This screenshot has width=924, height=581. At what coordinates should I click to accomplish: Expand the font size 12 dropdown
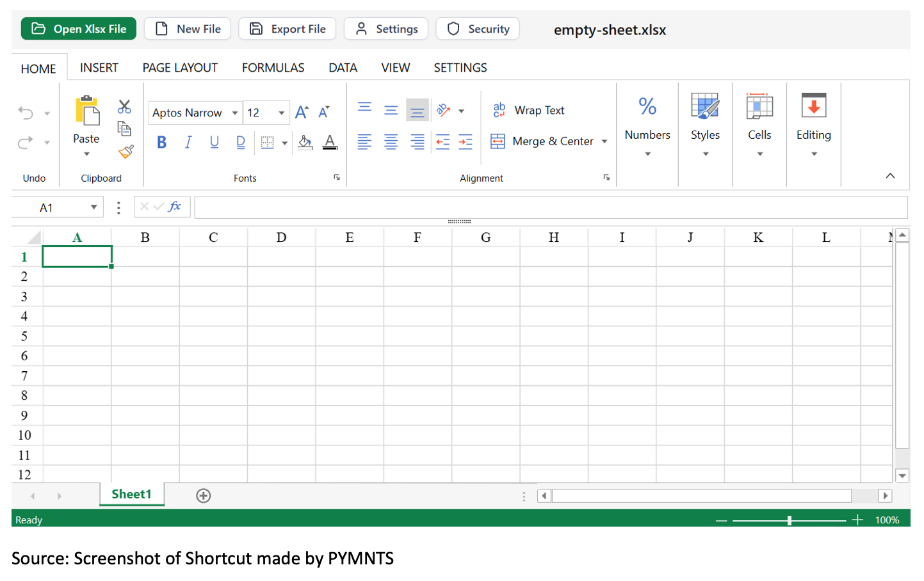pyautogui.click(x=281, y=113)
